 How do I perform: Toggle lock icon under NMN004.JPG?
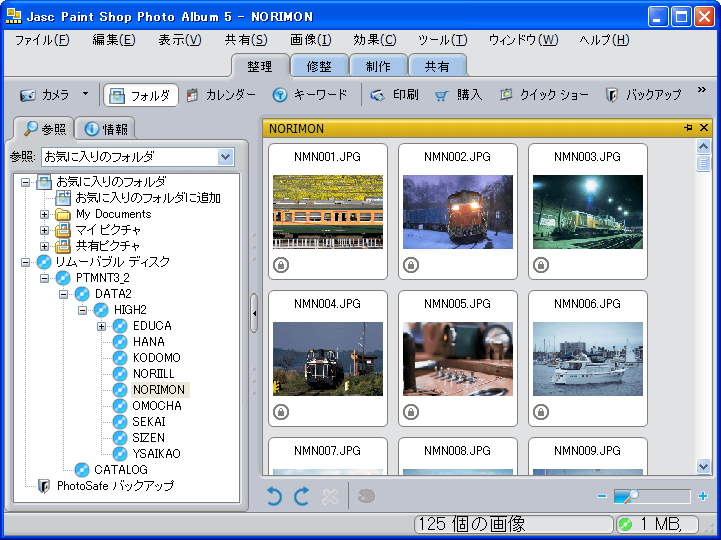click(x=281, y=412)
